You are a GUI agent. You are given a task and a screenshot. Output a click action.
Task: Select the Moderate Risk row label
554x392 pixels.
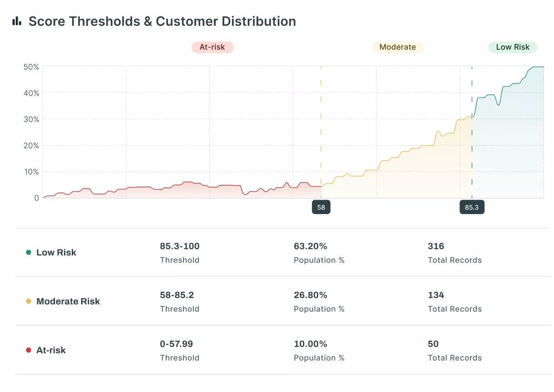pyautogui.click(x=68, y=301)
